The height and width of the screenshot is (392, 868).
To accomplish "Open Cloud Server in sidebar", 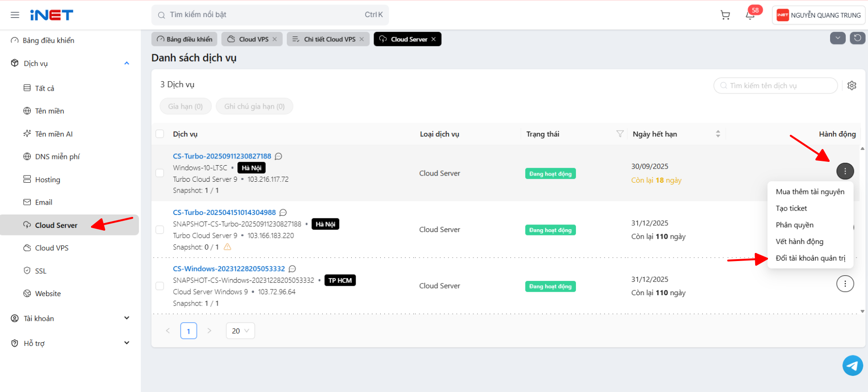I will click(70, 225).
